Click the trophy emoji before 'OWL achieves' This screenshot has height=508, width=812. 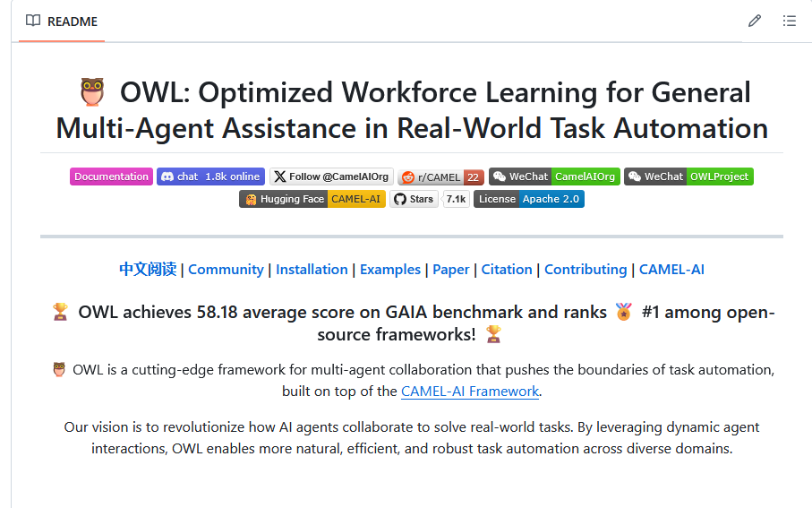click(60, 312)
